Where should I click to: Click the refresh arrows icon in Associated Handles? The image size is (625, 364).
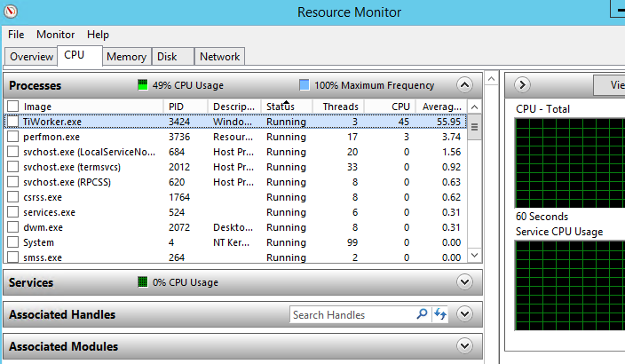pos(440,314)
